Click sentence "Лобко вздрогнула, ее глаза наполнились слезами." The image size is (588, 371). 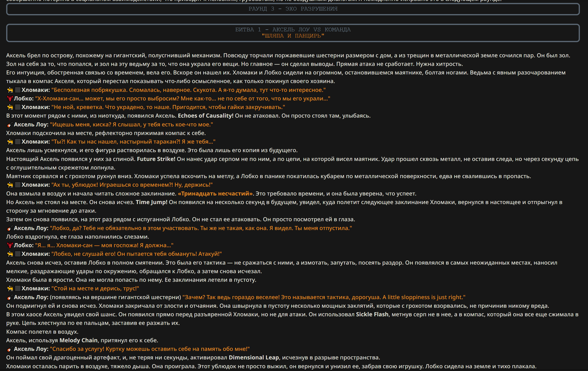pos(78,237)
